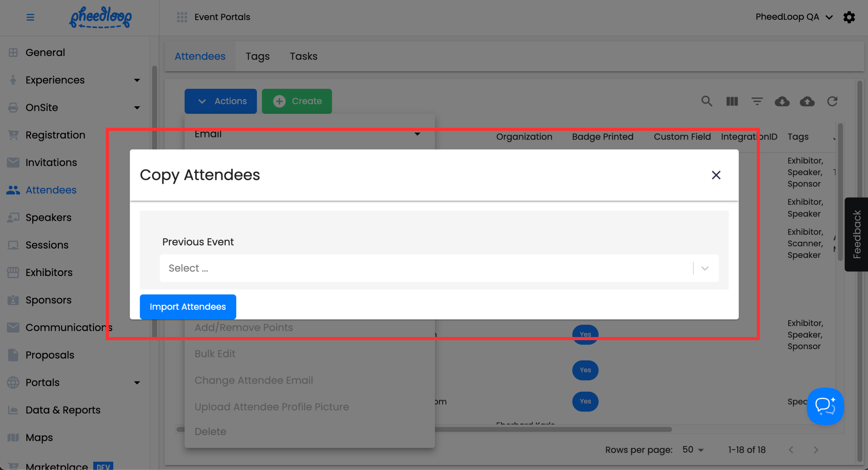
Task: Open the Previous Event select dropdown
Action: click(x=439, y=268)
